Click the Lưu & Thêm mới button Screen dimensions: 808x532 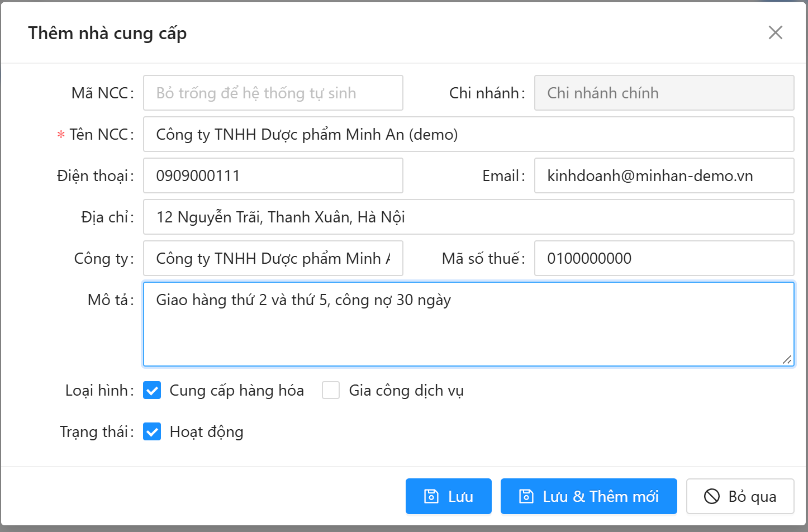click(x=589, y=496)
